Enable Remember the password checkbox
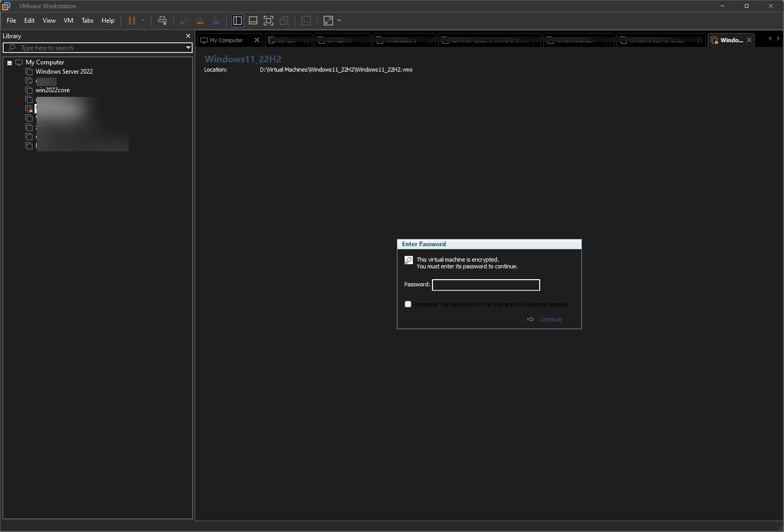 408,304
